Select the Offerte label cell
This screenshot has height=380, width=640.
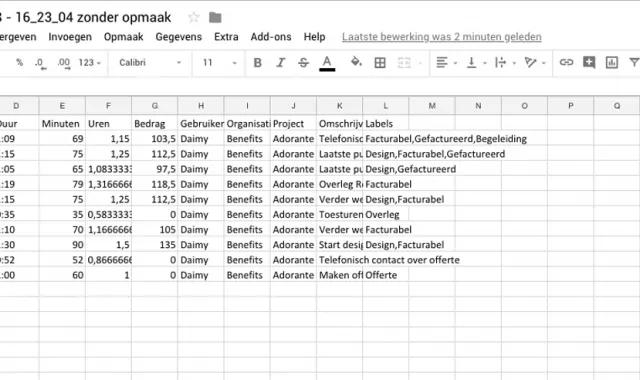(x=385, y=275)
